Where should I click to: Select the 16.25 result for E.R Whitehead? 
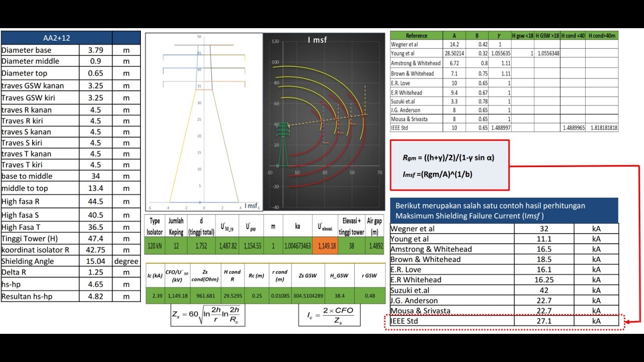543,280
